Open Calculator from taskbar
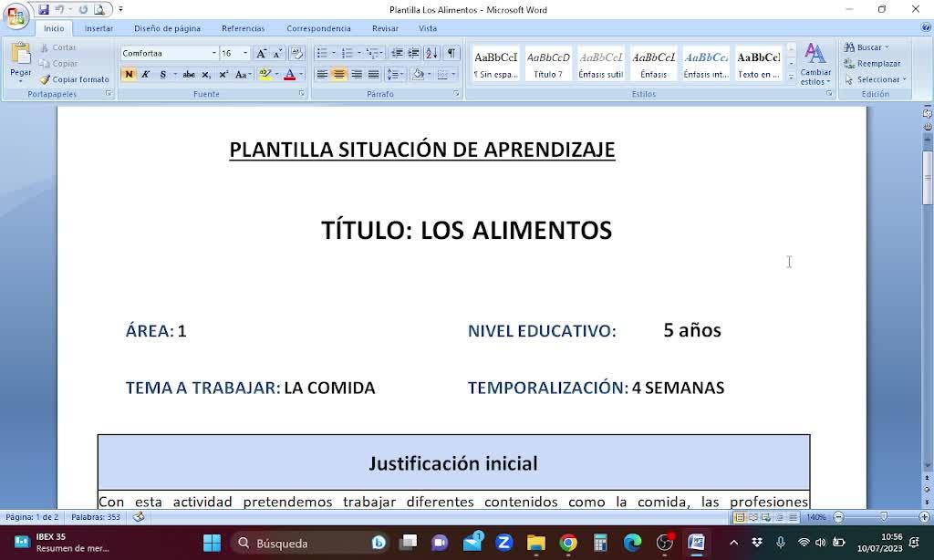 (x=600, y=542)
